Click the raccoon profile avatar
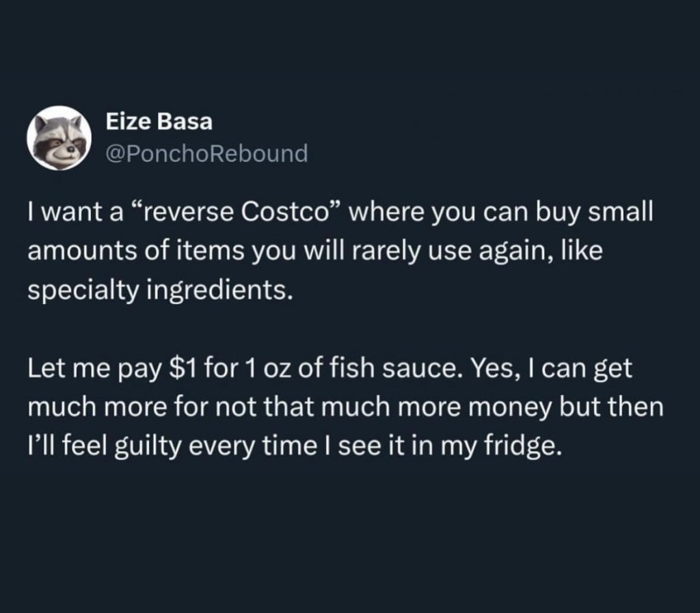This screenshot has width=700, height=613. point(59,137)
